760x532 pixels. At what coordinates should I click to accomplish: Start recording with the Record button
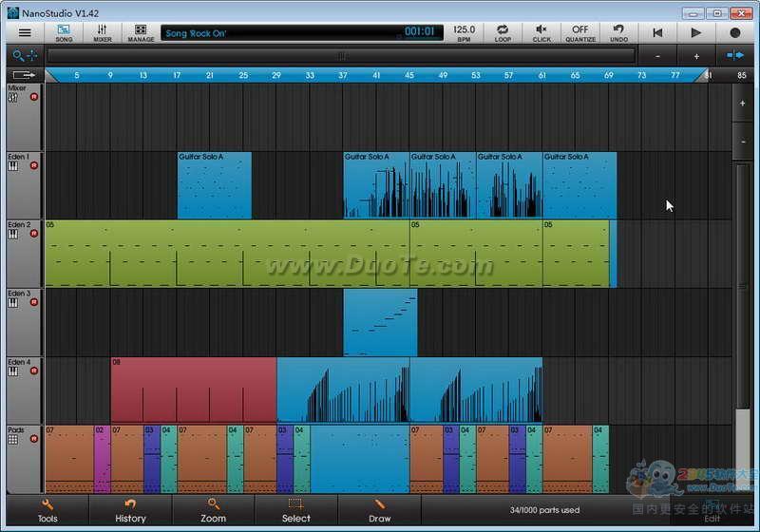pos(734,32)
